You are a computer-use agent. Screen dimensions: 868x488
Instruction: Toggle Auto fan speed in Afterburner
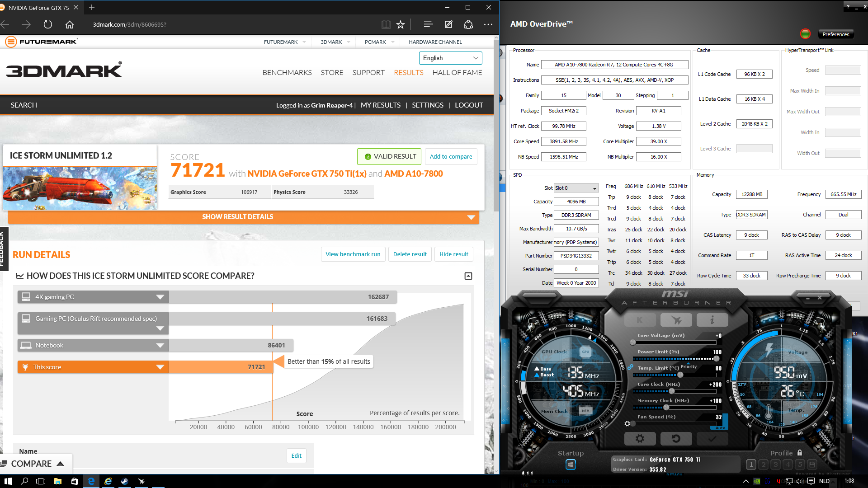click(x=721, y=427)
